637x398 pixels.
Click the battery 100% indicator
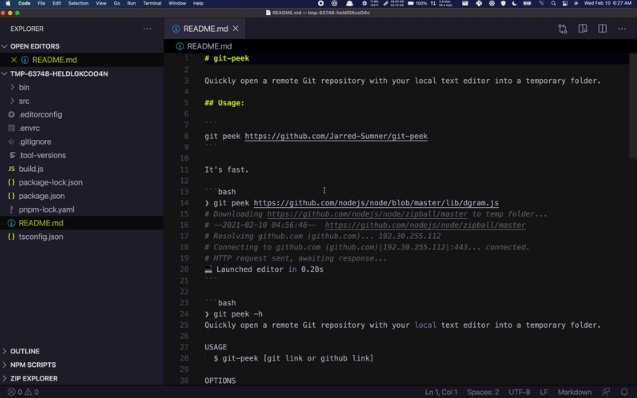point(417,3)
